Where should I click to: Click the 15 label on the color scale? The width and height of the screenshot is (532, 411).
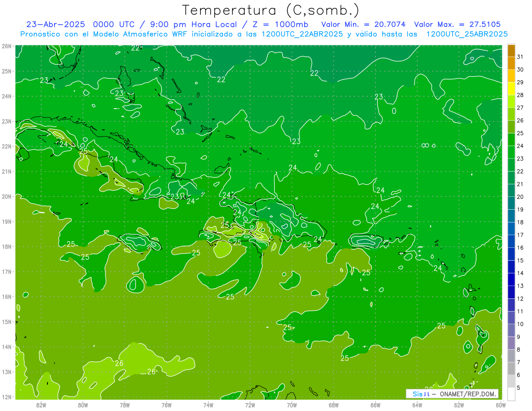coord(520,260)
